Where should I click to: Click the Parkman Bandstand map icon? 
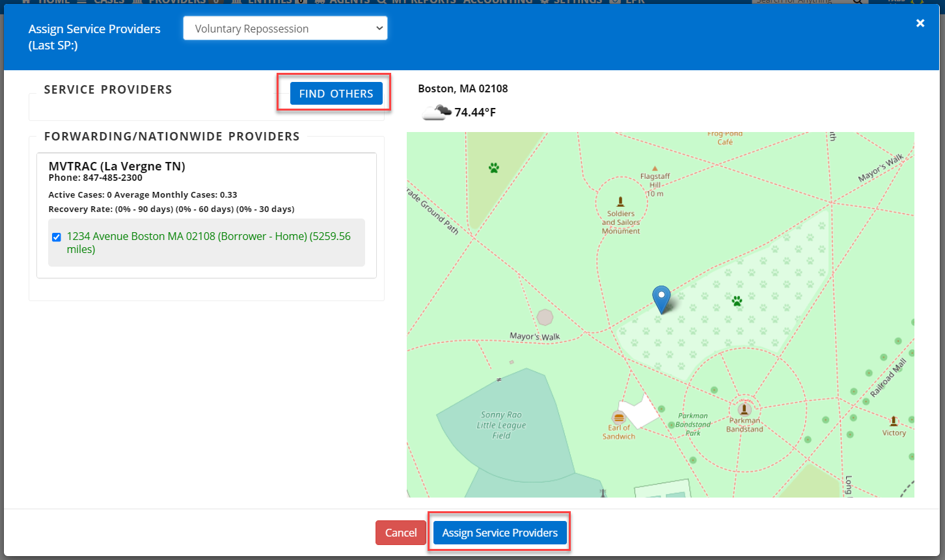coord(745,409)
